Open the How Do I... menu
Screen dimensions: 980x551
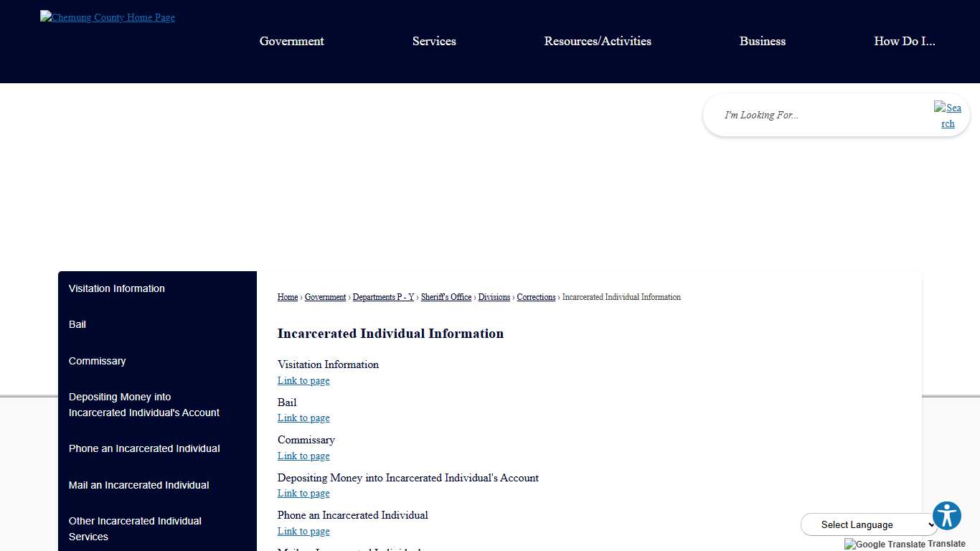(905, 41)
